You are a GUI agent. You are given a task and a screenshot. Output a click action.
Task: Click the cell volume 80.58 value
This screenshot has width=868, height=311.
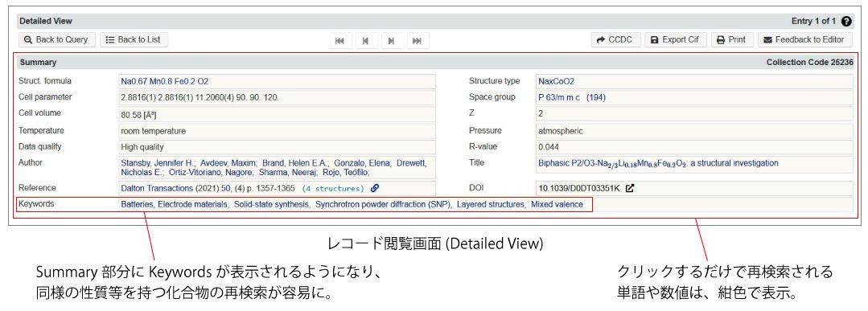(138, 115)
